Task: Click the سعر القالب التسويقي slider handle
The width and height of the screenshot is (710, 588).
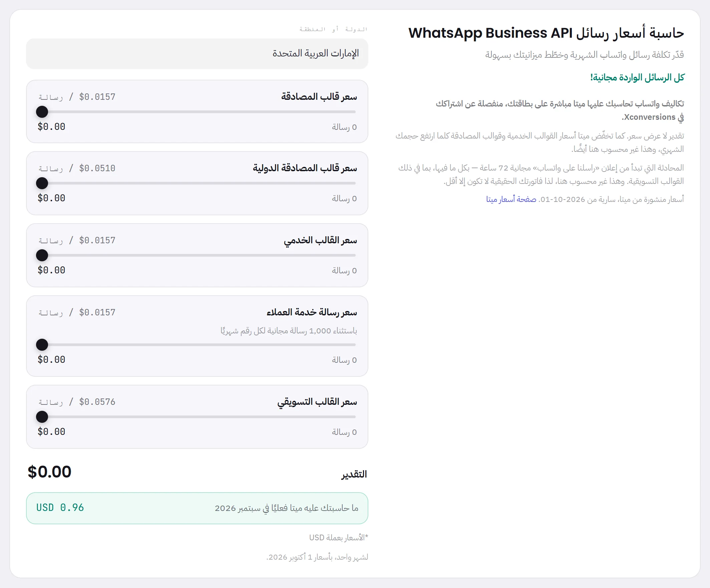Action: pos(42,417)
